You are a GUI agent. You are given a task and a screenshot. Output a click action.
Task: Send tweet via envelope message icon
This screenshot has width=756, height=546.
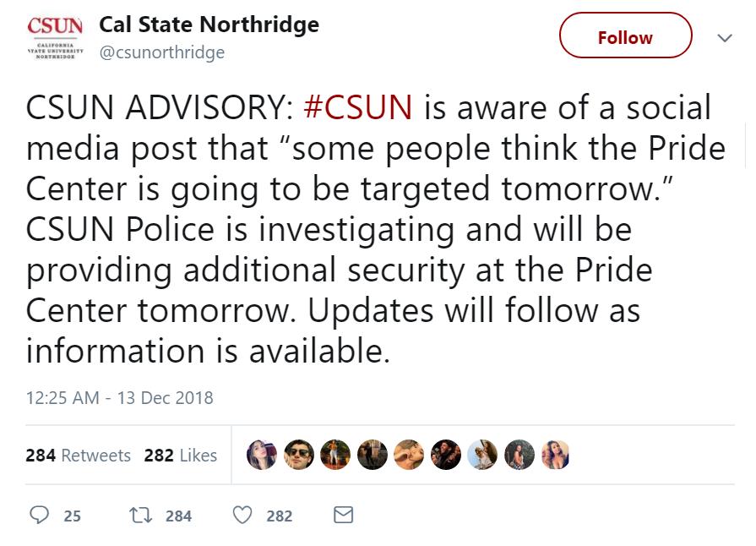point(343,515)
